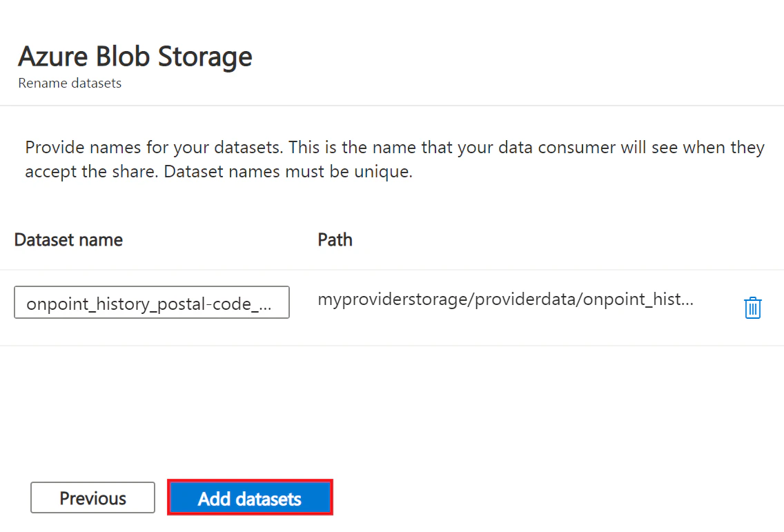Viewport: 784px width, 532px height.
Task: Click the 'onpoint_hist...' segment of the path
Action: [638, 299]
